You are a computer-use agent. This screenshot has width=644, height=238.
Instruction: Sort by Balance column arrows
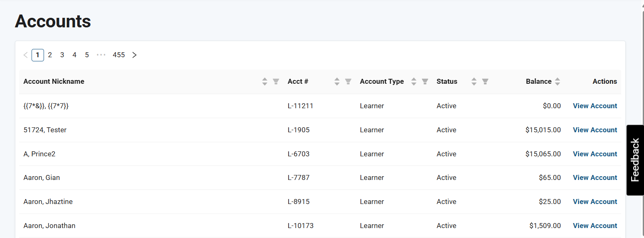pos(557,82)
